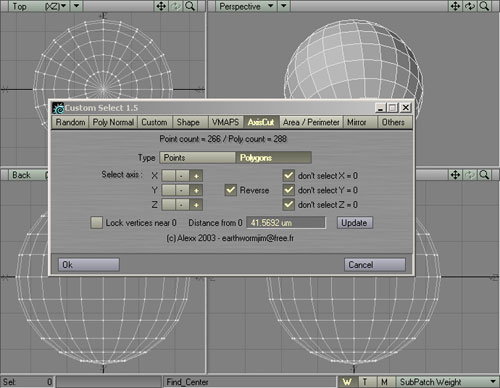The height and width of the screenshot is (388, 500).
Task: Click the Sel count field showing 0
Action: coord(27,382)
